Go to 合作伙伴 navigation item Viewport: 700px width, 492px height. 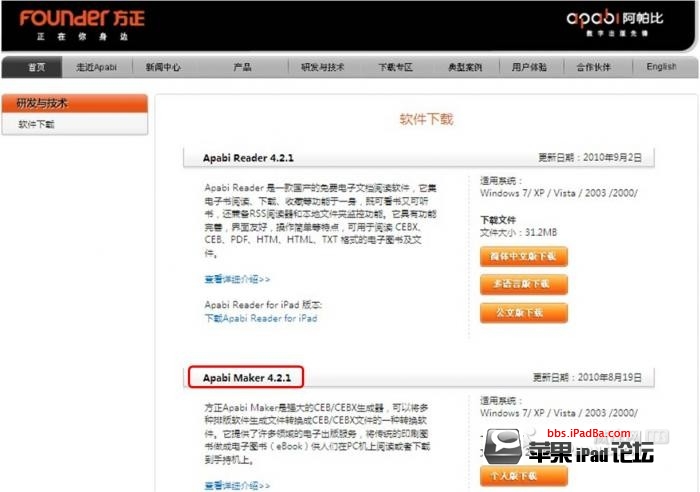[x=593, y=67]
